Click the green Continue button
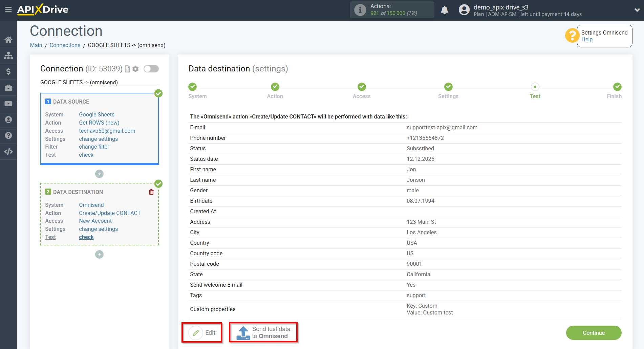 [x=594, y=333]
